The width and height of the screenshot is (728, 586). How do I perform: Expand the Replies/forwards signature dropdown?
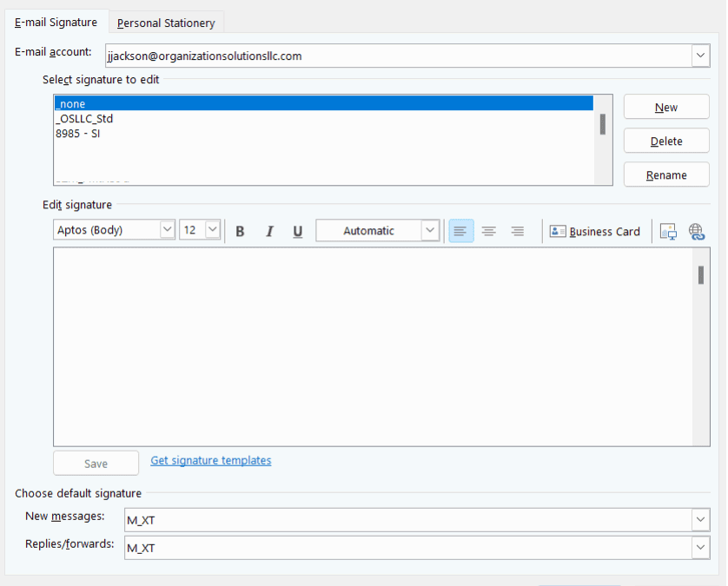click(700, 548)
